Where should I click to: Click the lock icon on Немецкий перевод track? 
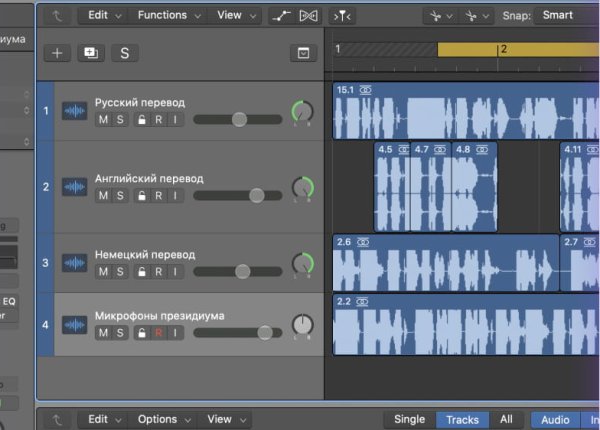142,272
